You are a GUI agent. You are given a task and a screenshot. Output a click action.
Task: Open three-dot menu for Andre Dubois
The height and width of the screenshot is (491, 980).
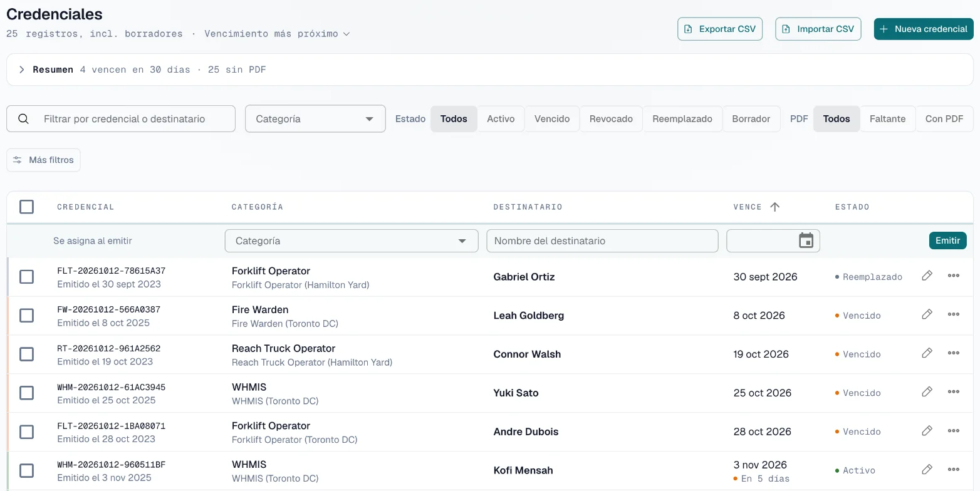click(x=954, y=430)
